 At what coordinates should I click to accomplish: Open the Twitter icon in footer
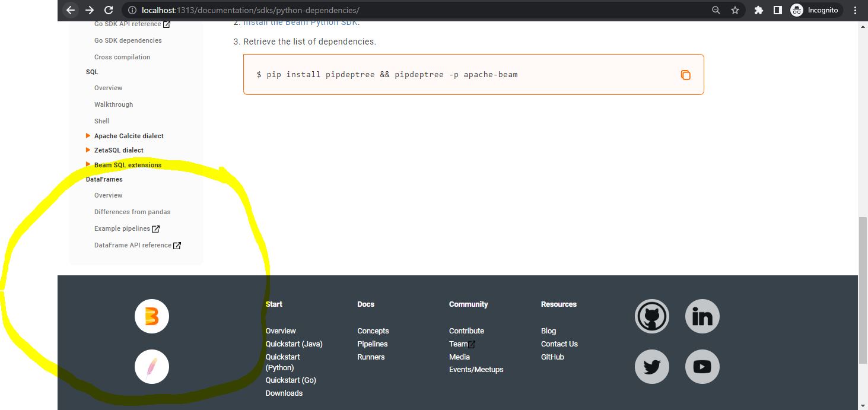652,367
